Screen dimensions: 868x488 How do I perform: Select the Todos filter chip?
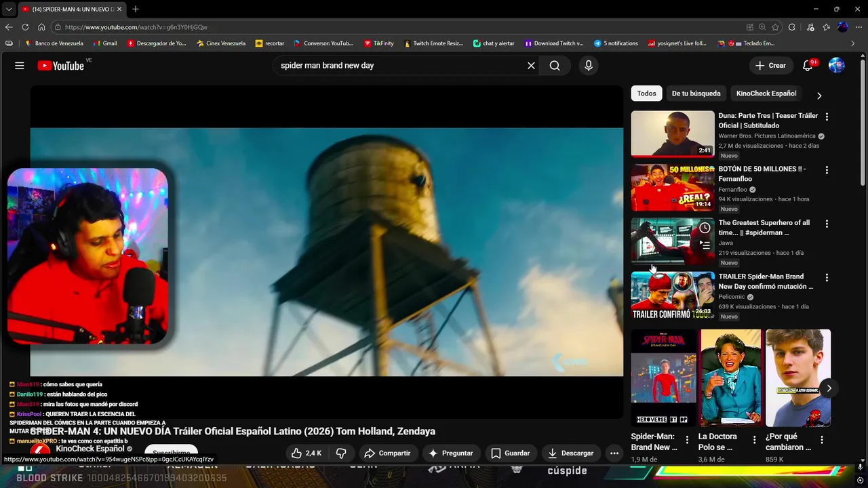click(x=646, y=94)
